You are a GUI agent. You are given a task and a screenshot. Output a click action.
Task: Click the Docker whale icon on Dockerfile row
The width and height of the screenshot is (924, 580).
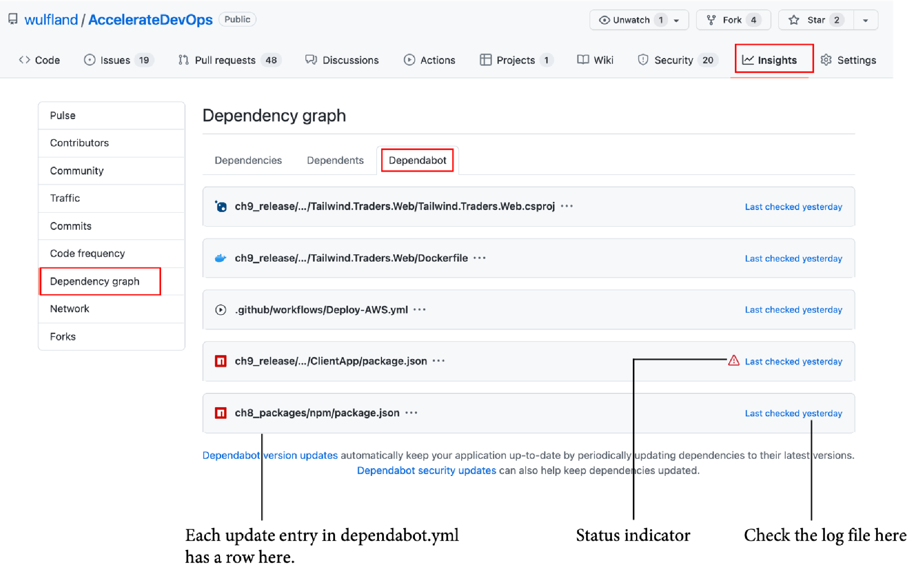221,258
